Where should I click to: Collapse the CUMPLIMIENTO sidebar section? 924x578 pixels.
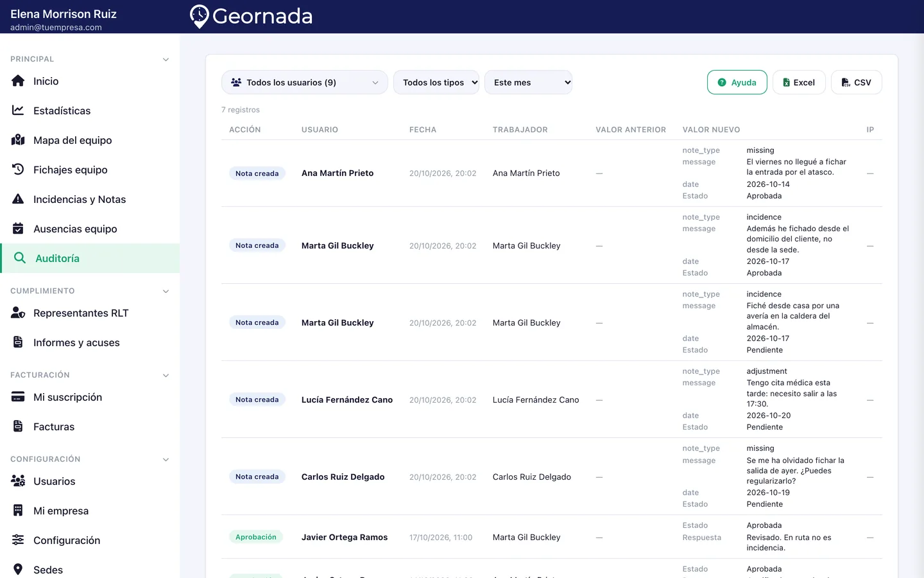tap(166, 291)
